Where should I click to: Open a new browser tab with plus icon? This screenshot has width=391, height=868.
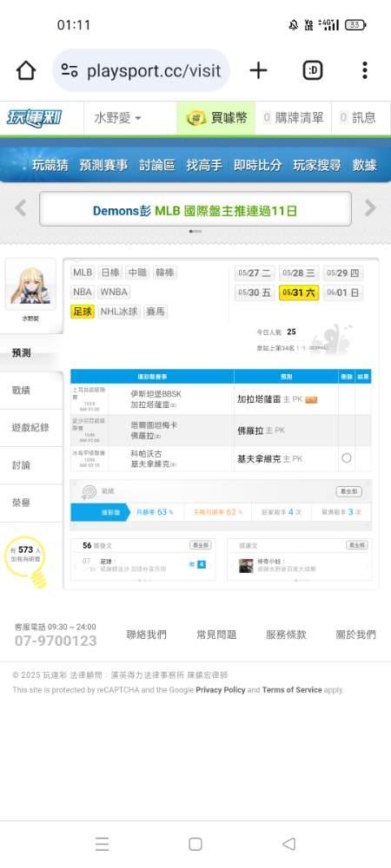point(258,70)
